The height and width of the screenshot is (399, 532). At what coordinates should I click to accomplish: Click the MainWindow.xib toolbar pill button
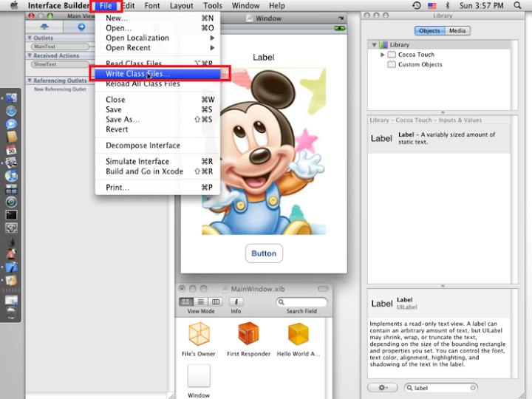pyautogui.click(x=323, y=289)
